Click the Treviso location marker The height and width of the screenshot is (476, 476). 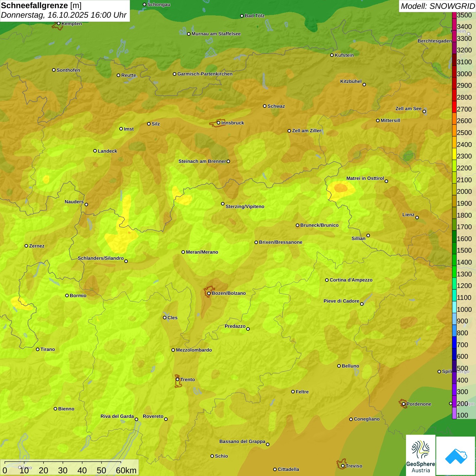coord(343,466)
